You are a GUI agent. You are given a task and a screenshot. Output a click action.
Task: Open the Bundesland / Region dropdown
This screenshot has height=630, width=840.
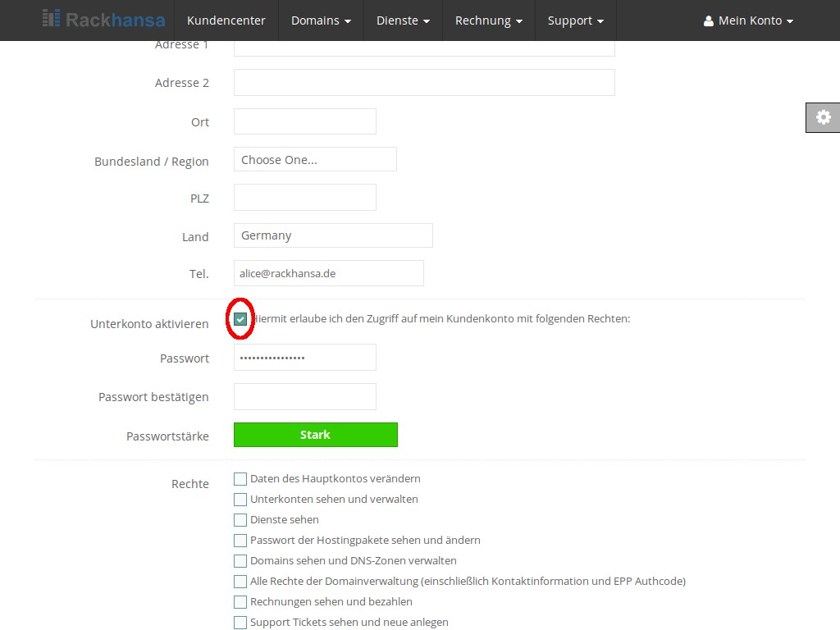[315, 160]
